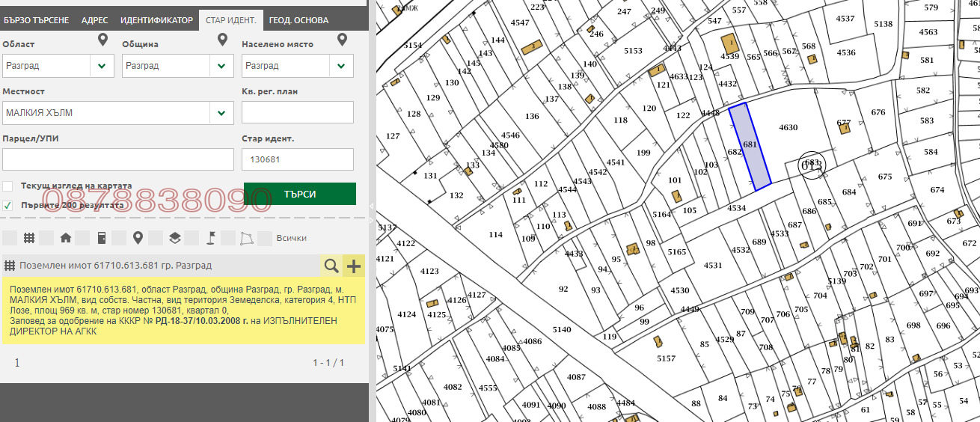Select the address pin filter icon
The height and width of the screenshot is (422, 980).
click(138, 238)
